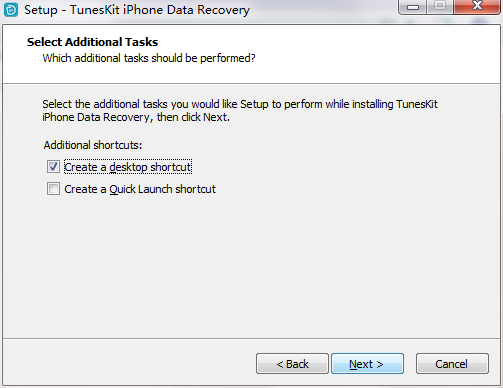This screenshot has height=388, width=503.
Task: Click the 'Create a Quick Launch shortcut' label
Action: [x=140, y=189]
